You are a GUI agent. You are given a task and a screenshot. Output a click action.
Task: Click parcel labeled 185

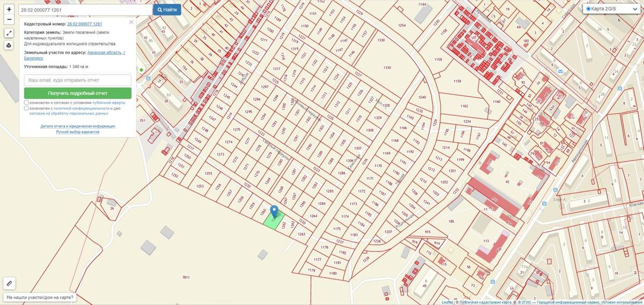click(451, 221)
